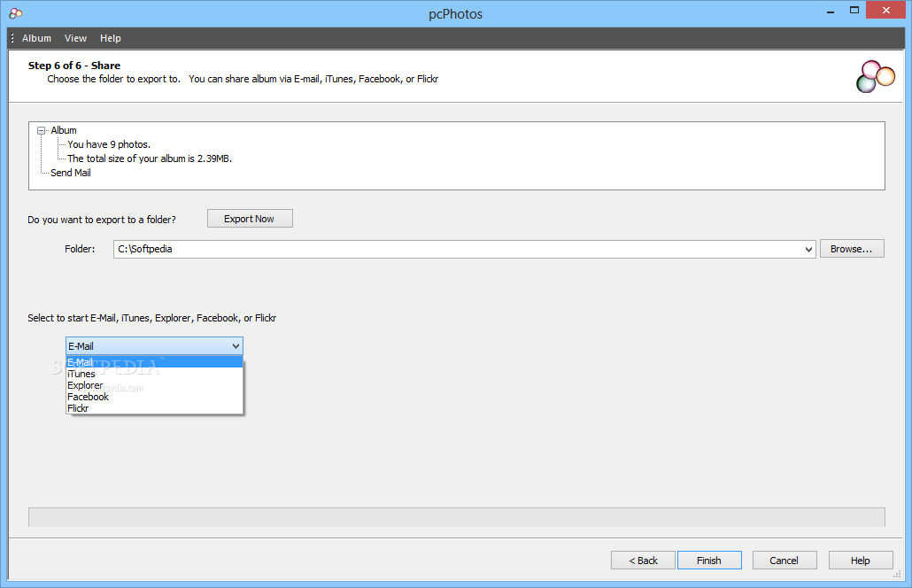Choose Facebook from the share list
This screenshot has height=588, width=912.
pyautogui.click(x=154, y=397)
